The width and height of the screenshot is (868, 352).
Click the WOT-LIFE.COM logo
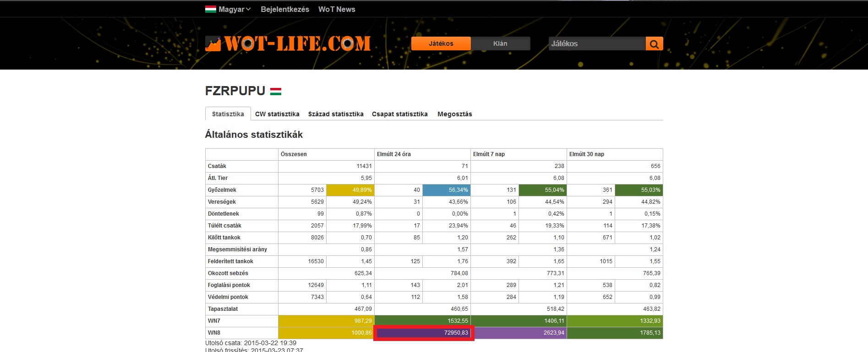click(288, 44)
